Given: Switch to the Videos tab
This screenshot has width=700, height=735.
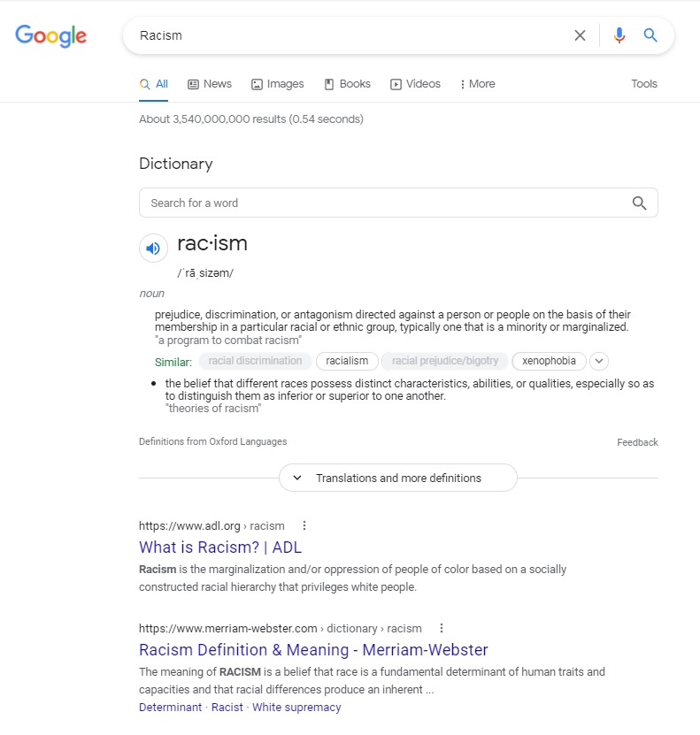Looking at the screenshot, I should click(x=415, y=84).
